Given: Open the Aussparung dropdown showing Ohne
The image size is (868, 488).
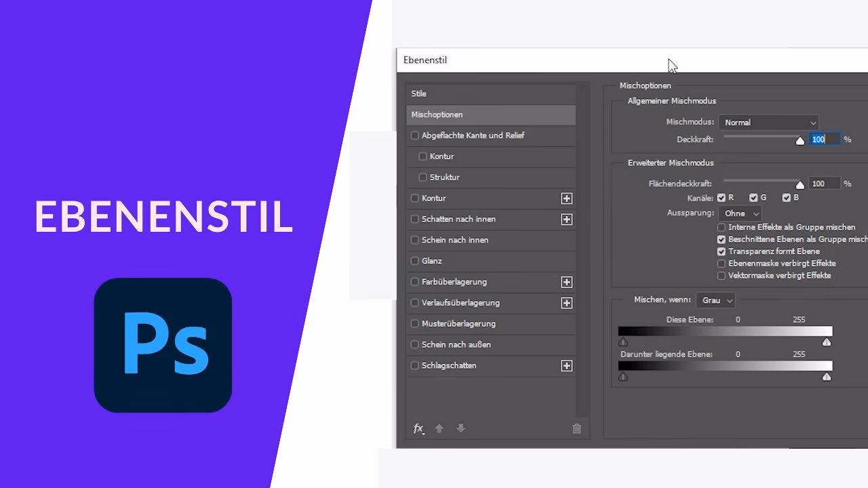Looking at the screenshot, I should point(741,213).
